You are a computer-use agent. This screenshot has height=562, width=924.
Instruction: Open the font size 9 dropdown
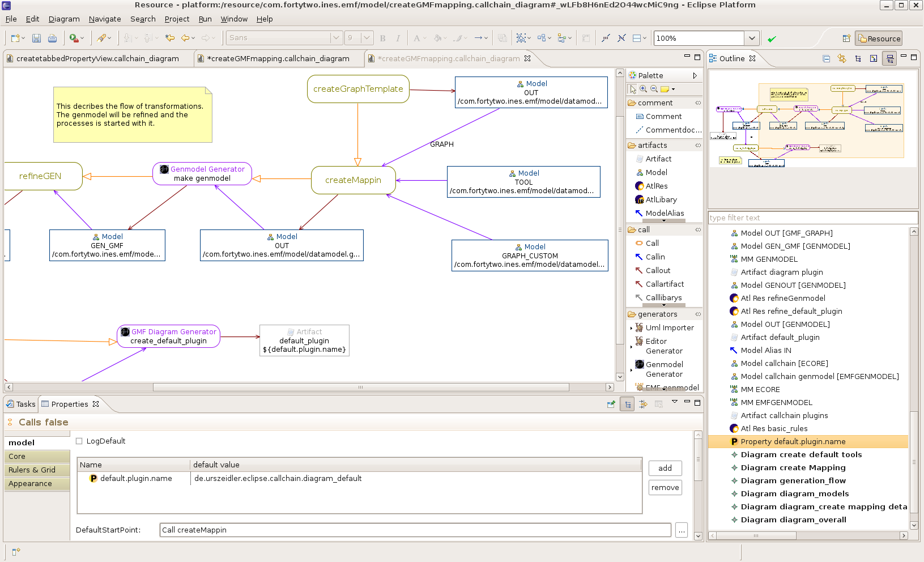(367, 38)
